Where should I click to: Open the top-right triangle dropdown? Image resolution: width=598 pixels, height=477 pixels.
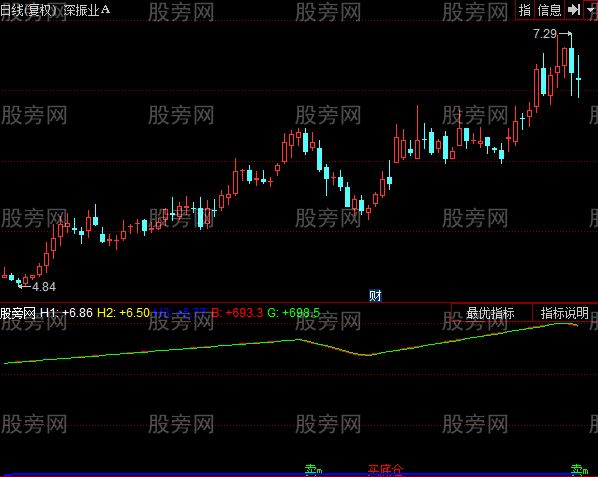click(591, 10)
